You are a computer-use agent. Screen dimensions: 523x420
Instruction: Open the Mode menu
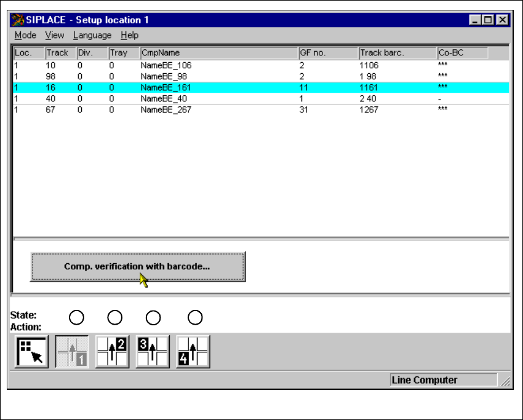tap(25, 35)
